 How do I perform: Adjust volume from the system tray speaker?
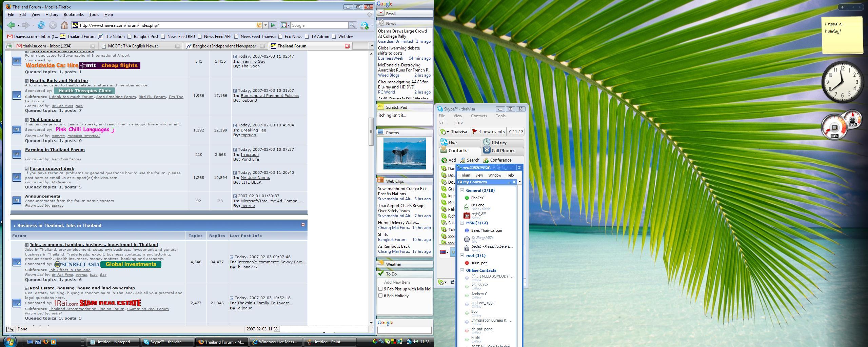[415, 342]
